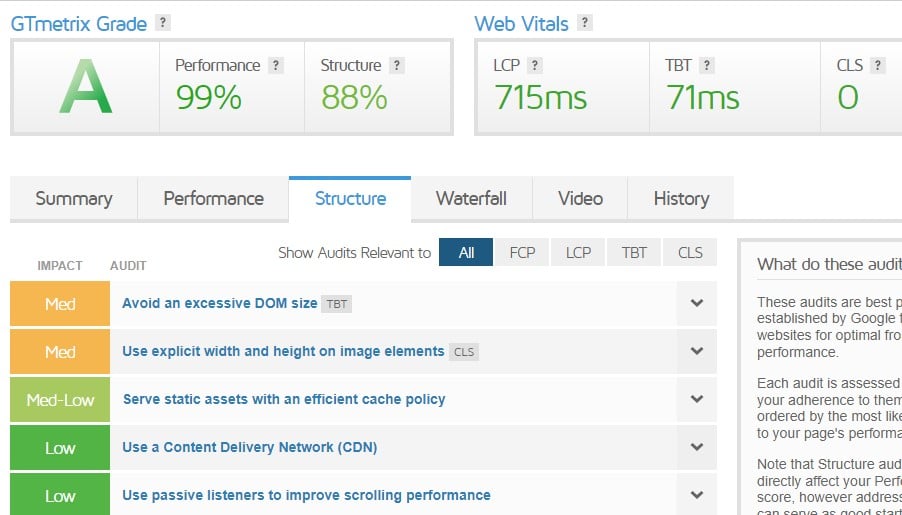This screenshot has width=902, height=515.
Task: Click the IMPACT column header
Action: (60, 266)
